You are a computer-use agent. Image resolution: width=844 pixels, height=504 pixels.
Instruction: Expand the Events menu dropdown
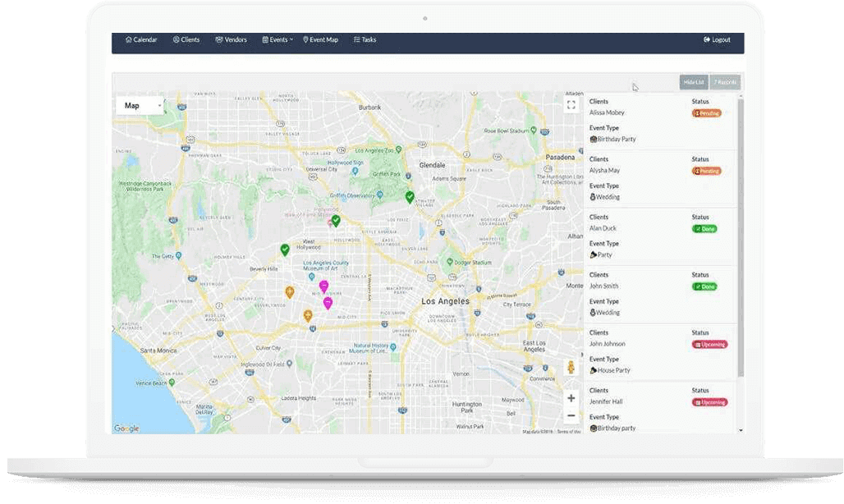point(278,39)
